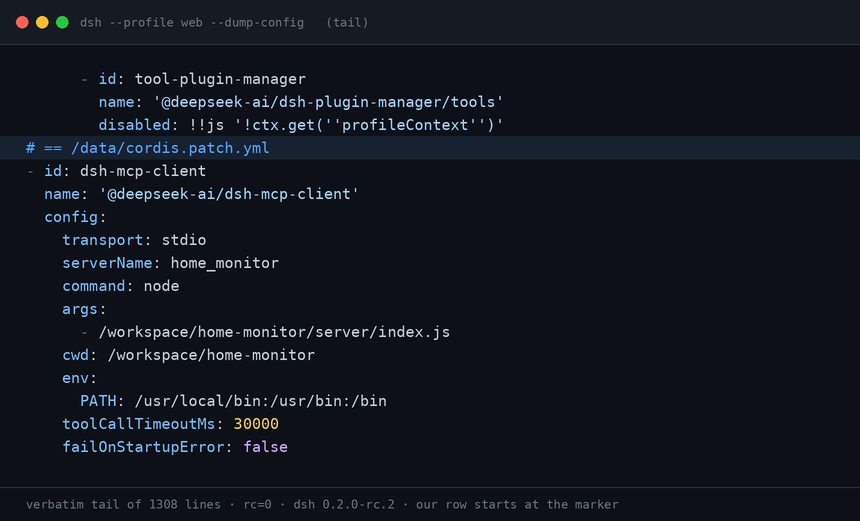
Task: Click the title text 'dsh --profile web --dump-config'
Action: tap(192, 22)
